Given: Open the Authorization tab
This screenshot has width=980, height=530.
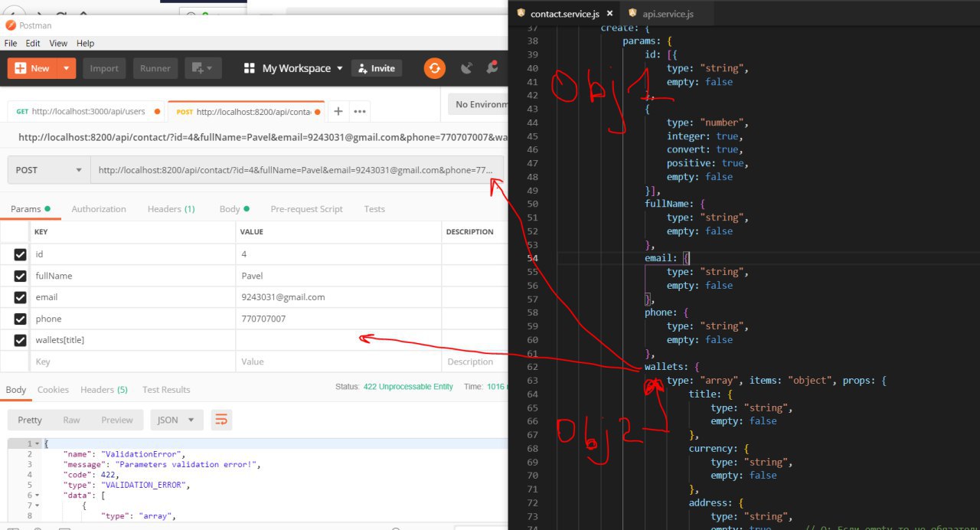Looking at the screenshot, I should 99,209.
